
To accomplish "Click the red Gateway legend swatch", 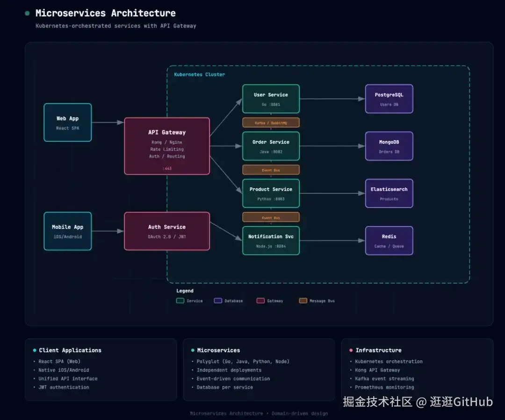I will (x=260, y=301).
